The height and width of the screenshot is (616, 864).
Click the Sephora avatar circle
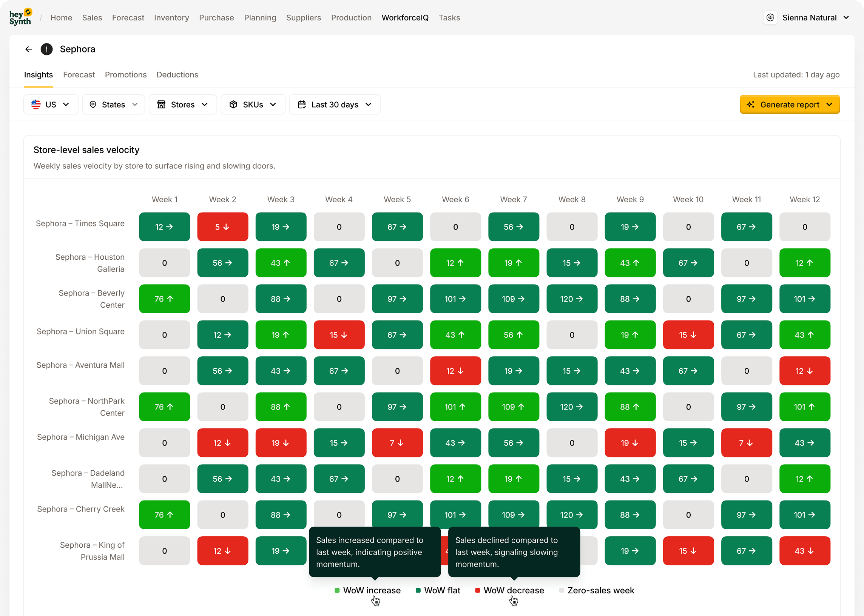click(x=46, y=49)
